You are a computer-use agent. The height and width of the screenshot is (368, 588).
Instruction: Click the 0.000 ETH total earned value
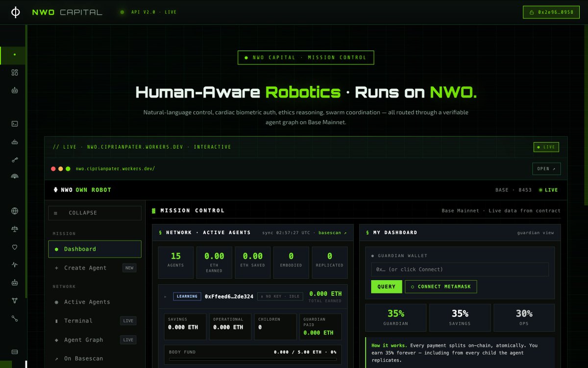(x=325, y=294)
